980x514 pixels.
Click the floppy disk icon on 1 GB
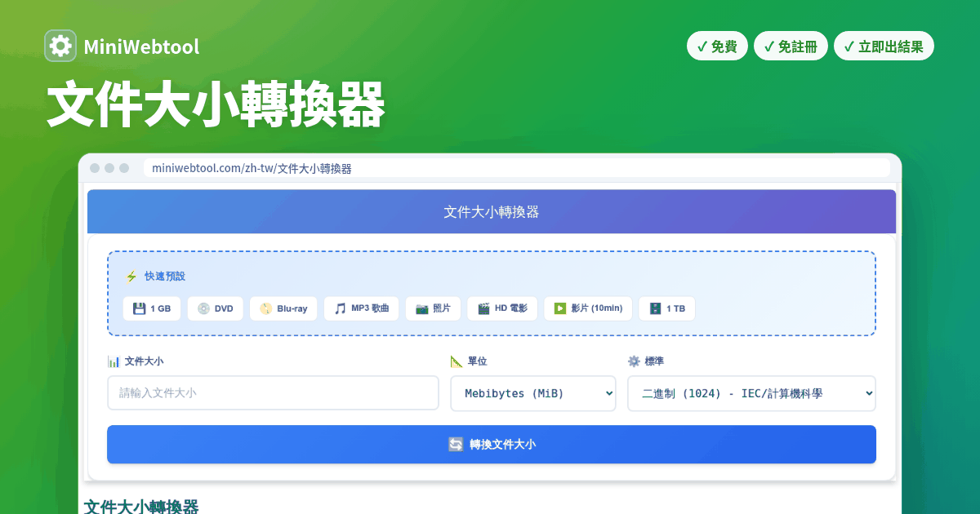coord(139,308)
